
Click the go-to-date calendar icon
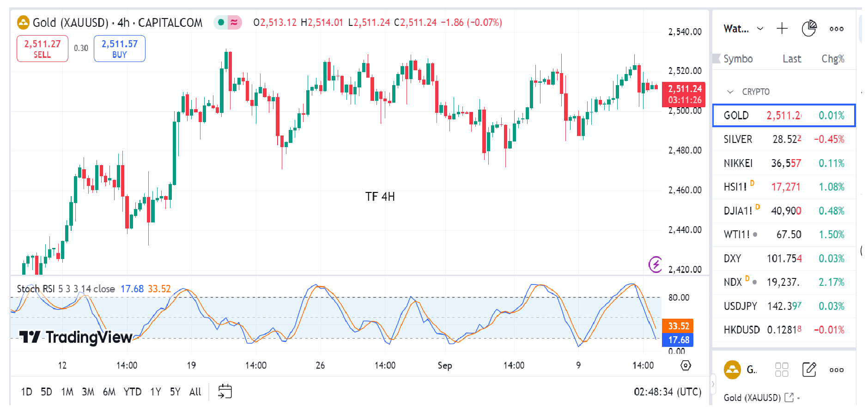click(225, 391)
